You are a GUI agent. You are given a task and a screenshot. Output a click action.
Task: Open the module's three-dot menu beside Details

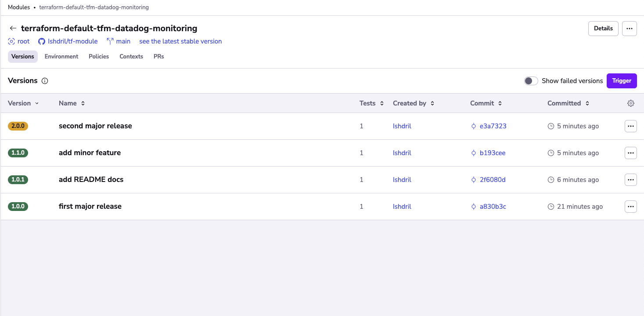[x=629, y=29]
